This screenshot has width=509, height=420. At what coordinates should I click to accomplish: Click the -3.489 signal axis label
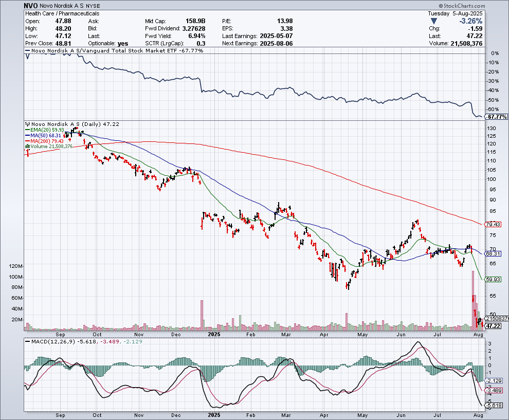494,391
